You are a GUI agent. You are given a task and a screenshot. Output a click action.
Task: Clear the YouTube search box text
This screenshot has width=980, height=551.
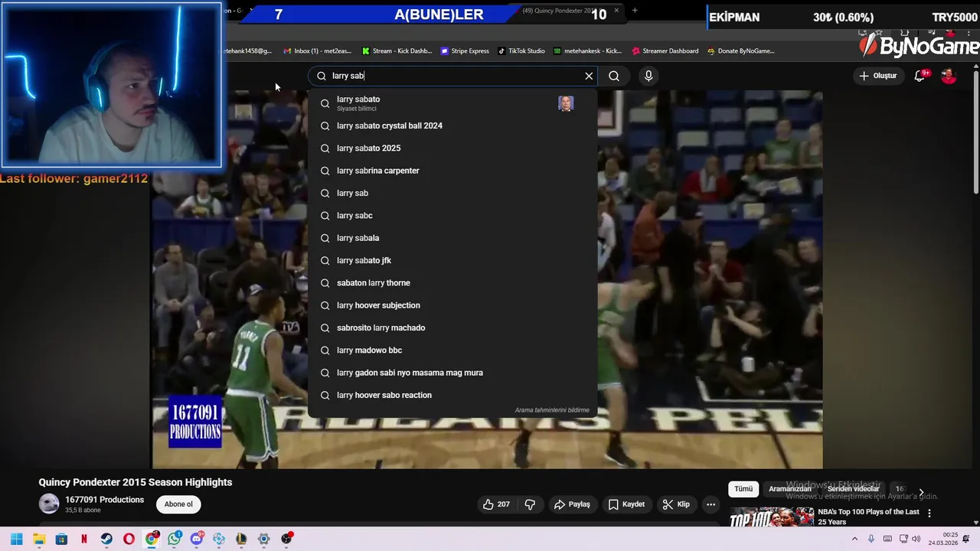[x=589, y=76]
